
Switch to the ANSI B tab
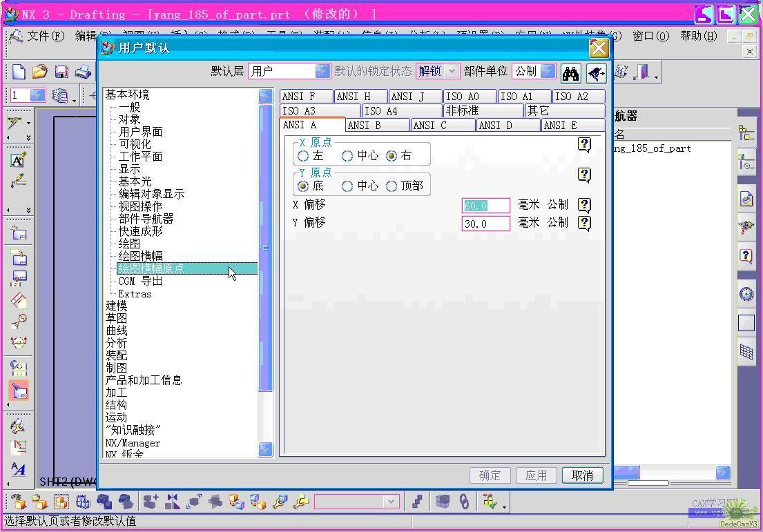376,126
